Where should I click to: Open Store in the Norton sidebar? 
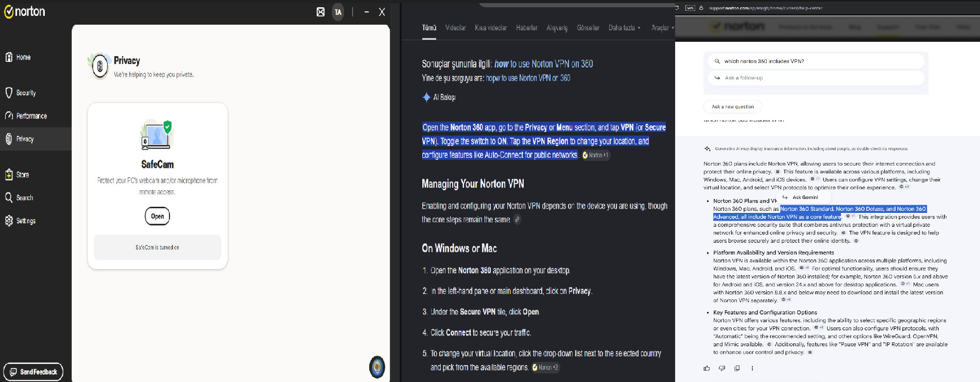(x=18, y=175)
